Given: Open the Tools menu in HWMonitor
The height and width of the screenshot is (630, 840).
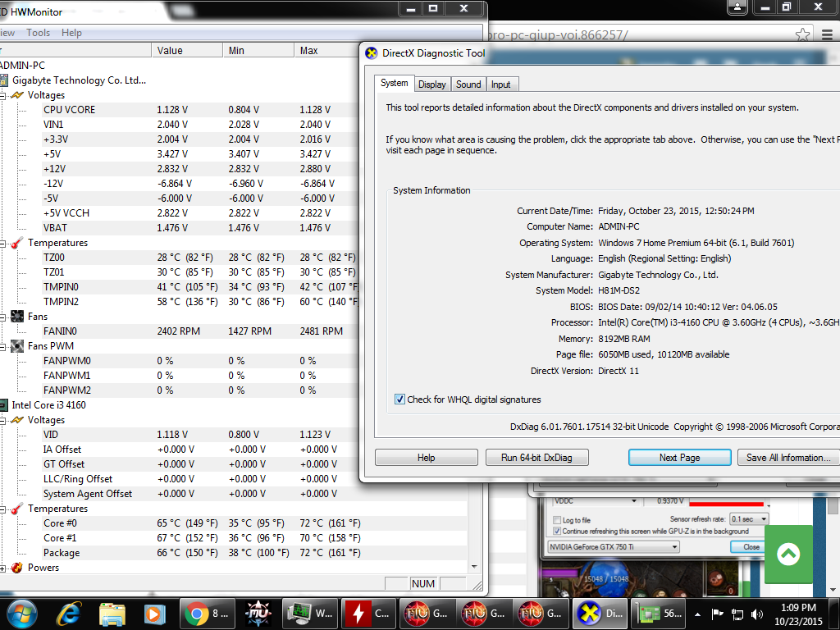Looking at the screenshot, I should coord(38,33).
